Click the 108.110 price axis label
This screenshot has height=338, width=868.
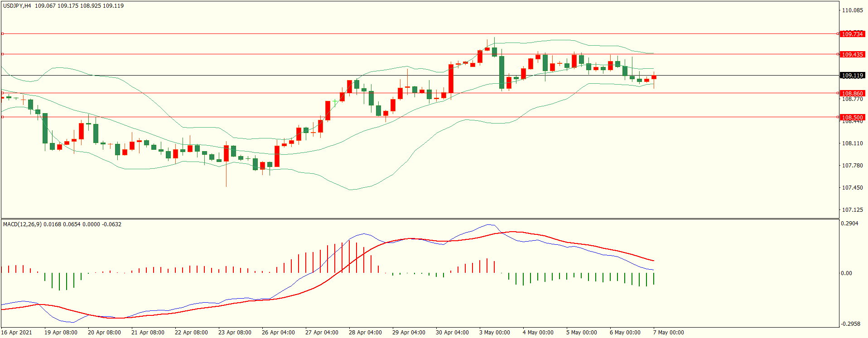tap(852, 143)
